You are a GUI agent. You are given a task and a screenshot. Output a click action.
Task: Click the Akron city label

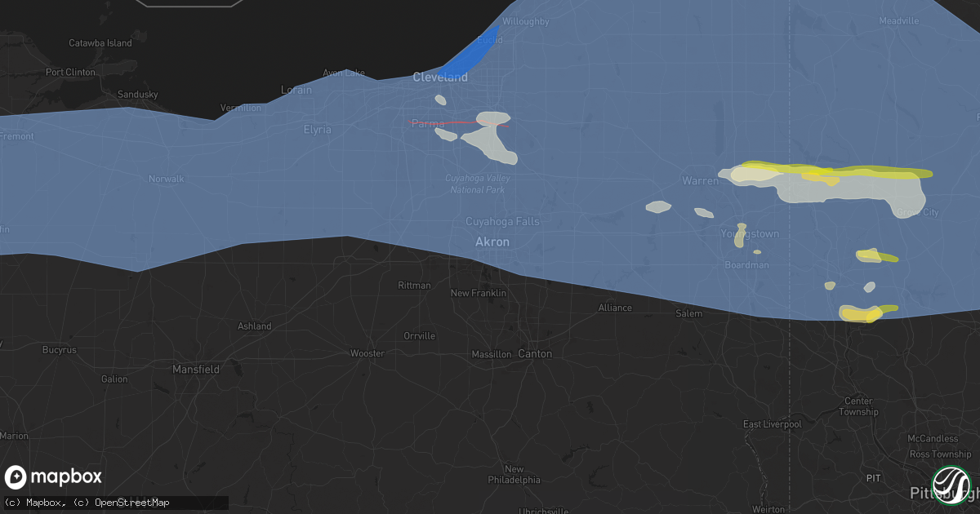(492, 241)
